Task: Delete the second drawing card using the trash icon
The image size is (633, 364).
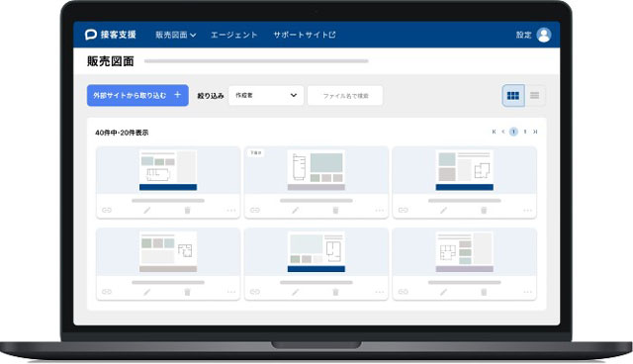Action: [x=335, y=211]
